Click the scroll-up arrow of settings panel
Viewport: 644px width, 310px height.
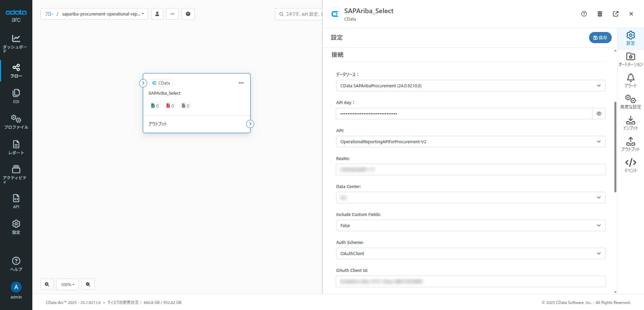(615, 51)
